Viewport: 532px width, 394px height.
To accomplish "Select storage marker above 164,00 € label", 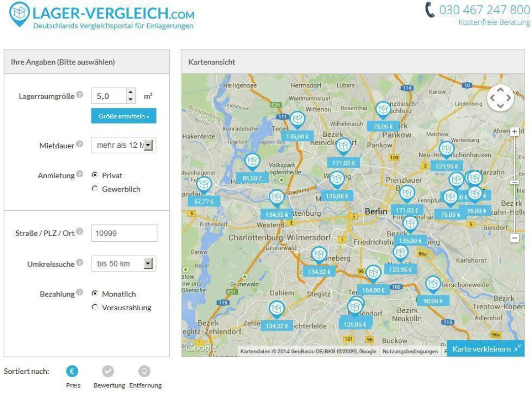I will click(374, 273).
